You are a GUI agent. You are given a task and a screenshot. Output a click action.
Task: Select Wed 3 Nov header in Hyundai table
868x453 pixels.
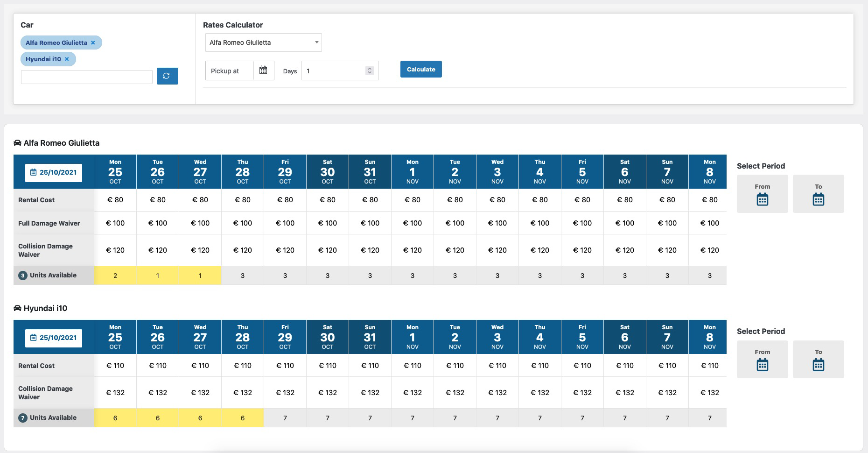tap(497, 337)
